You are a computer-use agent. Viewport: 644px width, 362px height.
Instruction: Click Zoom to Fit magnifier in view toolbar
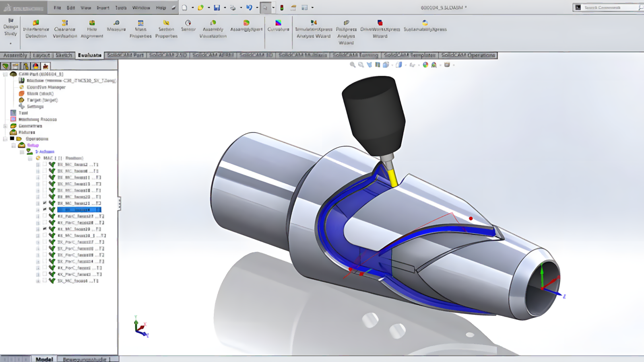click(353, 65)
